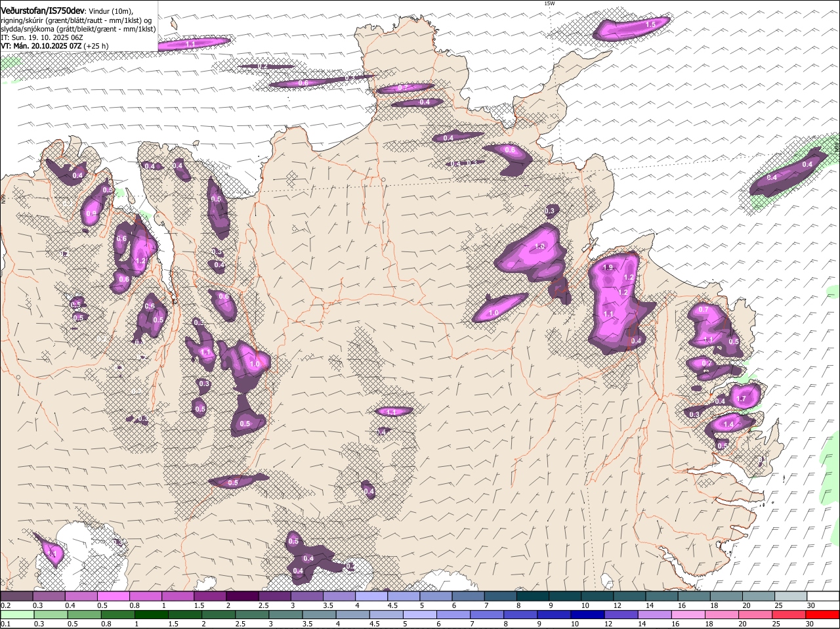
Task: Click the bright pink 0.5–0.8 swatch in purple scale
Action: 113,596
